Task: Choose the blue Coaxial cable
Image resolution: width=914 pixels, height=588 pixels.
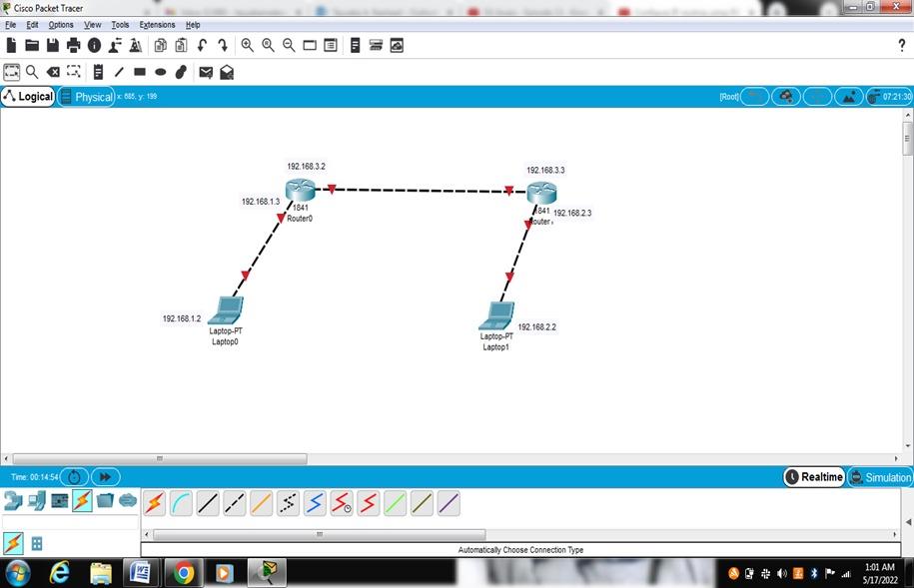Action: click(315, 503)
